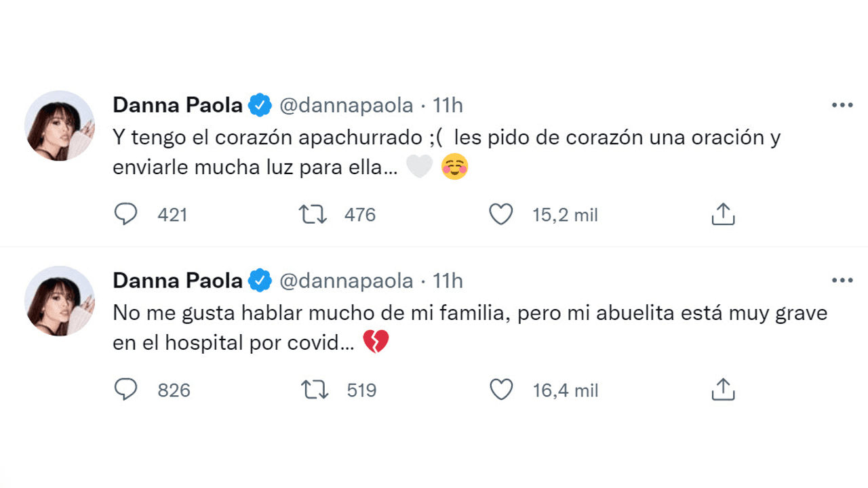The height and width of the screenshot is (488, 868).
Task: Open more options for the second tweet
Action: coord(841,280)
